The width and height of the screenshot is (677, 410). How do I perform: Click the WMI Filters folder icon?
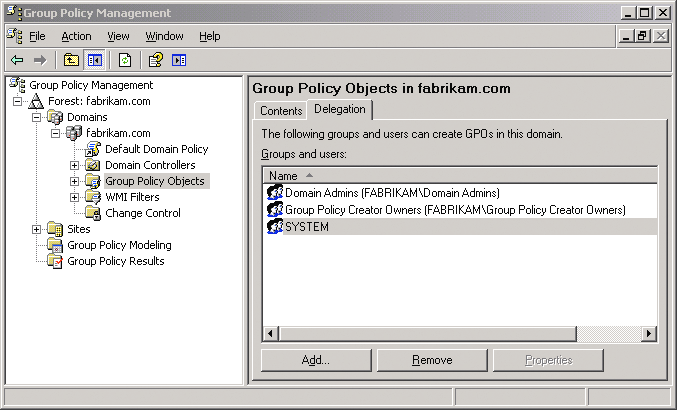pos(93,197)
